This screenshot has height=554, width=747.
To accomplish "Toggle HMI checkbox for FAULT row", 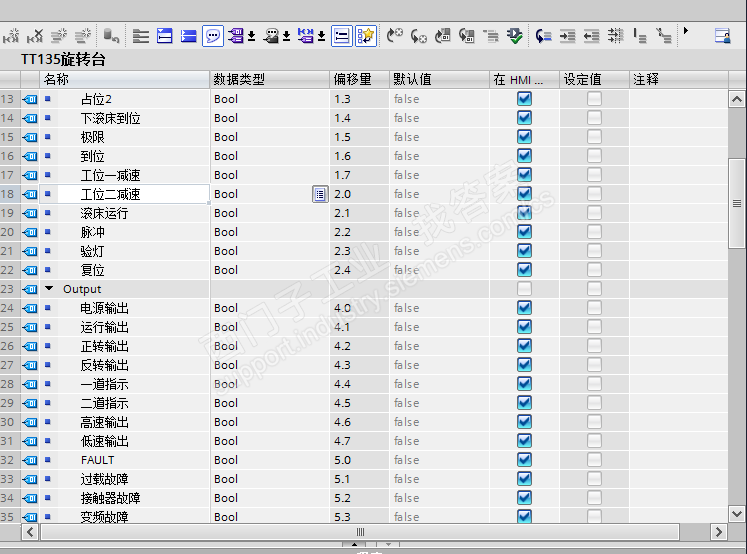I will click(x=525, y=460).
